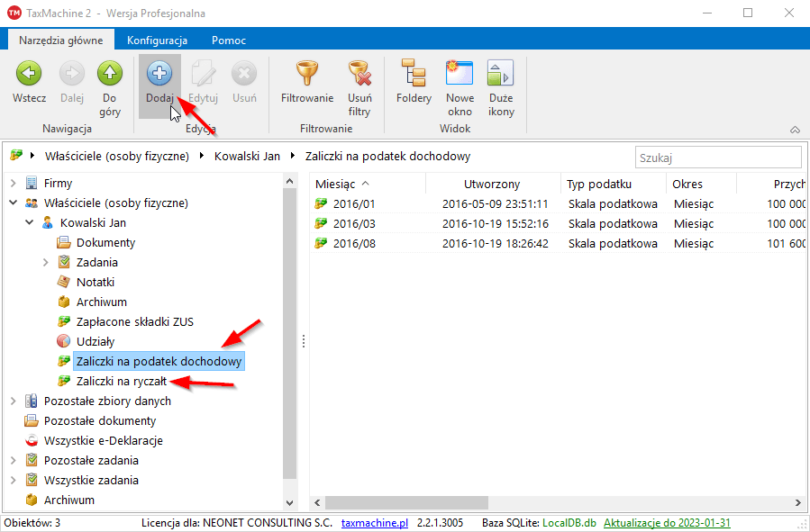The image size is (810, 532).
Task: Open a new window with Nowe okno
Action: point(460,74)
